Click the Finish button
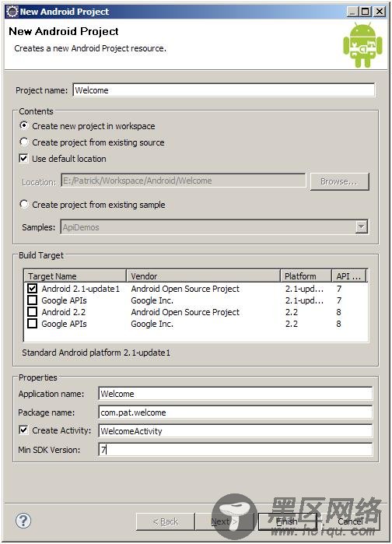This screenshot has height=544, width=392. [x=287, y=521]
